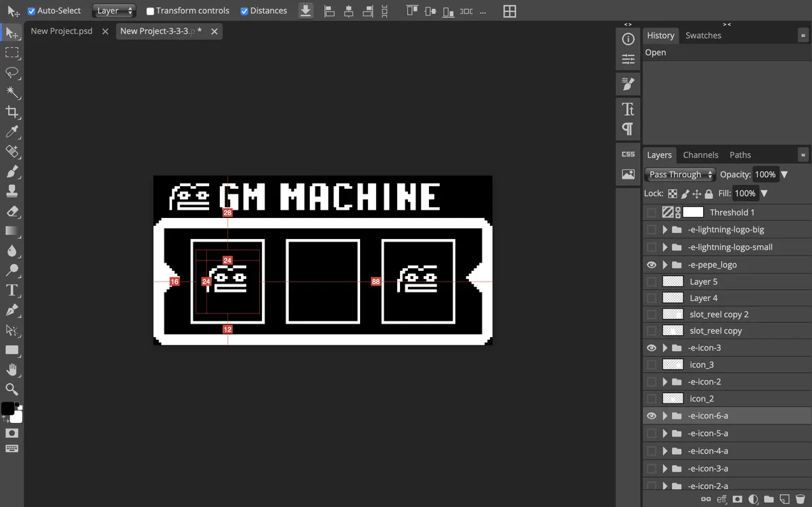Click the four-square grid icon in options bar

[510, 11]
